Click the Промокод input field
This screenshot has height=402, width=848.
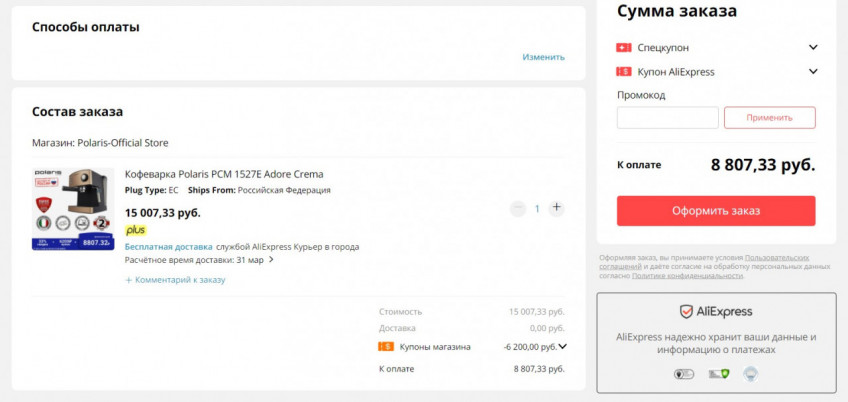click(667, 118)
